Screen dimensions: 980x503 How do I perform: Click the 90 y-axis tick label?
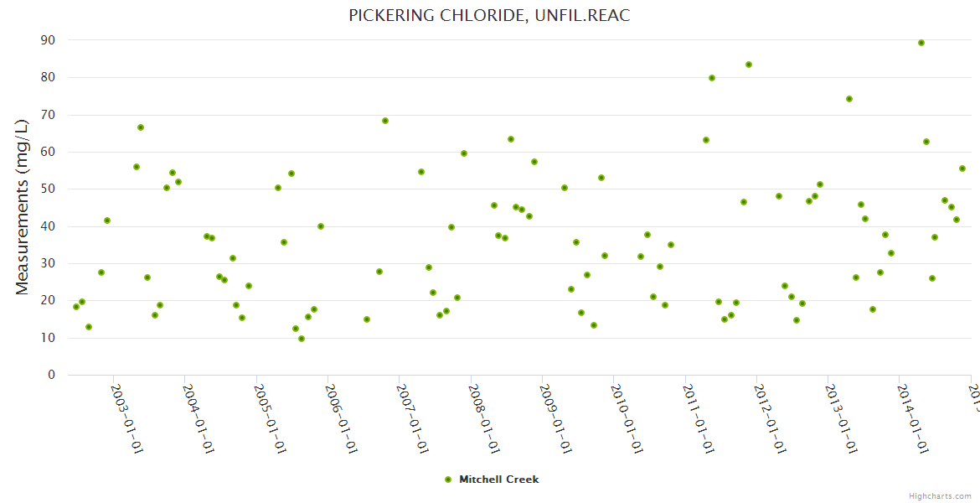[47, 40]
